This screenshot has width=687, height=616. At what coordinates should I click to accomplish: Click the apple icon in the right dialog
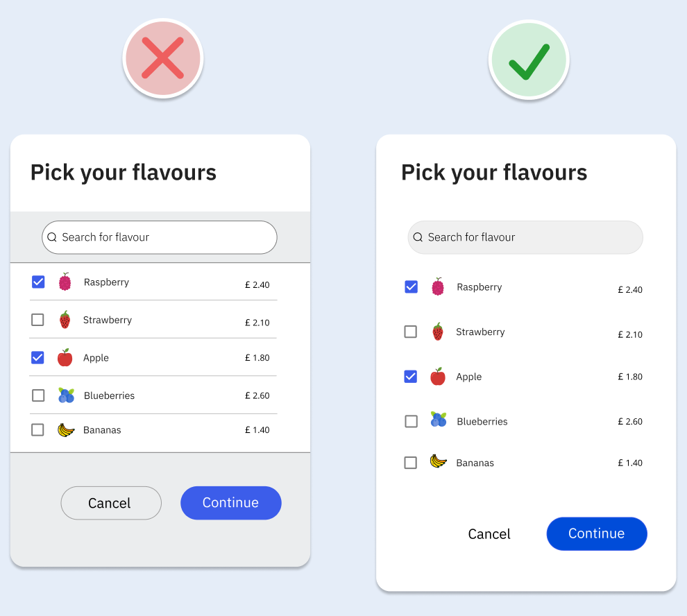tap(437, 377)
